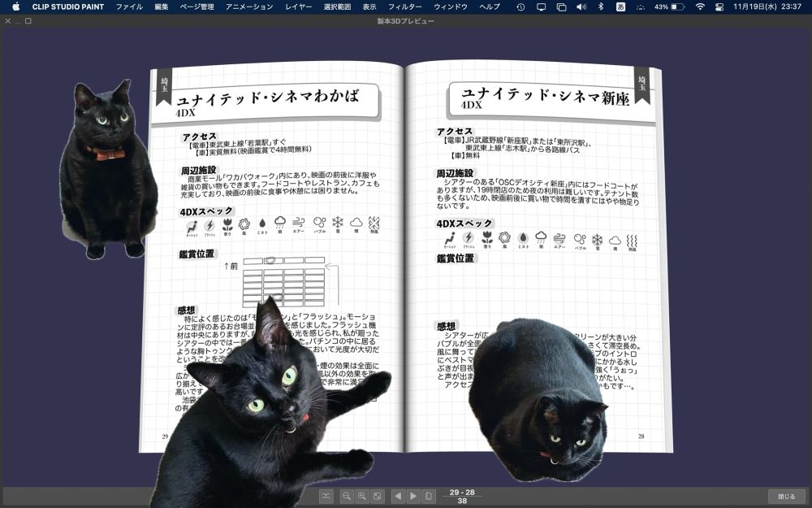Viewport: 812px width, 508px height.
Task: Open the アニメーション menu
Action: click(249, 7)
